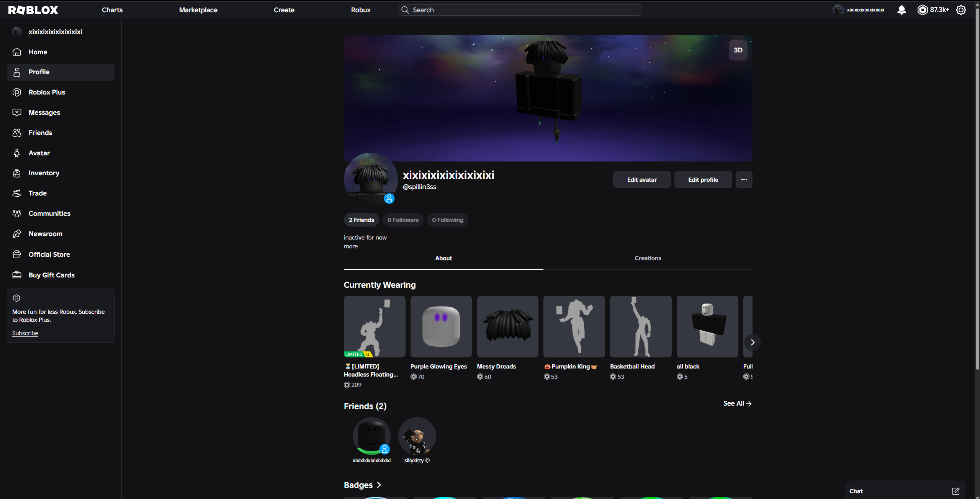The height and width of the screenshot is (499, 980).
Task: Open Buy Gift Cards in the sidebar
Action: tap(61, 275)
